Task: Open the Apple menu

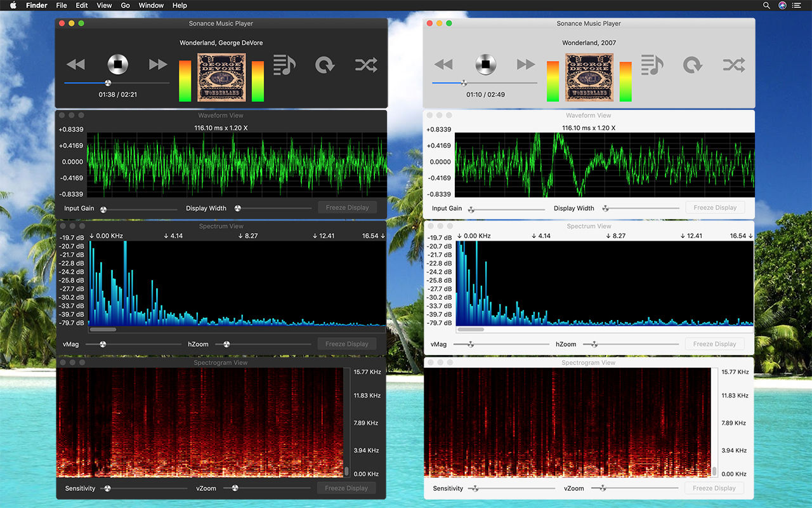Action: click(13, 5)
